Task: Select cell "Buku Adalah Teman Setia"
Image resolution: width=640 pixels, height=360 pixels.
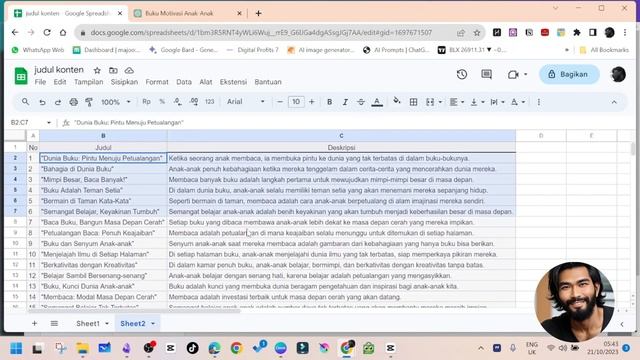Action: (103, 190)
